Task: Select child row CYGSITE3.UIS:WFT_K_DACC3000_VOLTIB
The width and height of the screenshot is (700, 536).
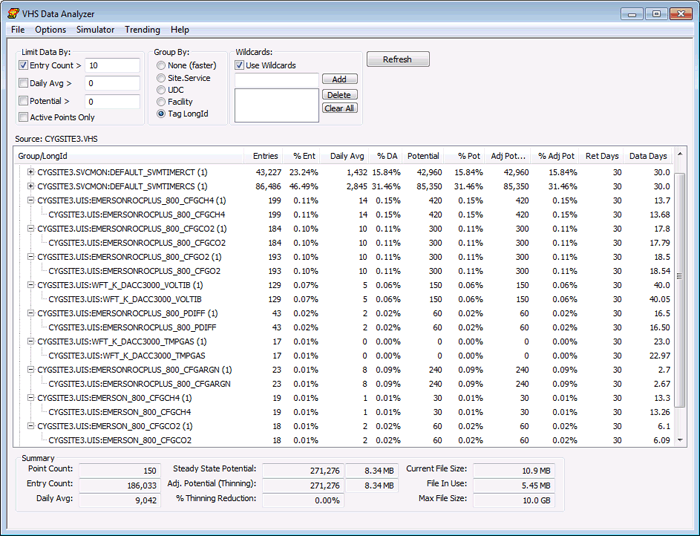Action: (125, 299)
